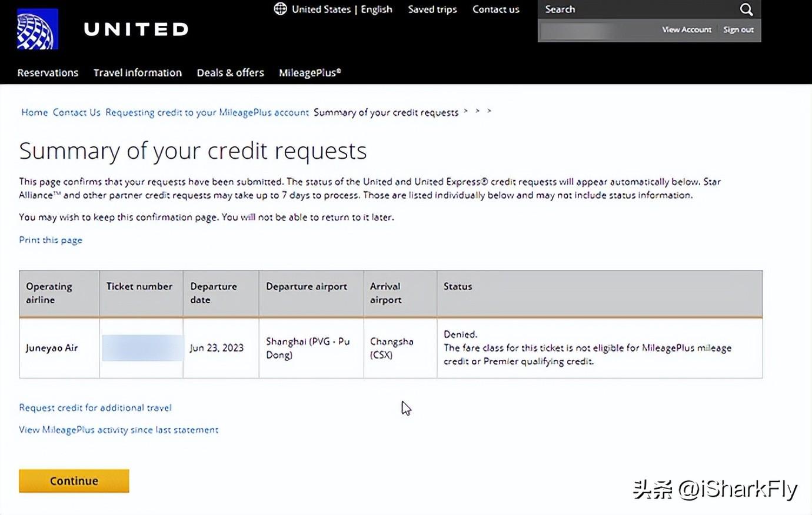Image resolution: width=812 pixels, height=515 pixels.
Task: Click the Denied status text
Action: coord(460,335)
